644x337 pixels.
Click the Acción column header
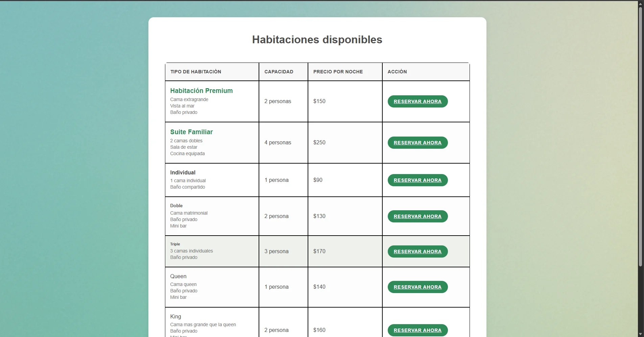(397, 72)
